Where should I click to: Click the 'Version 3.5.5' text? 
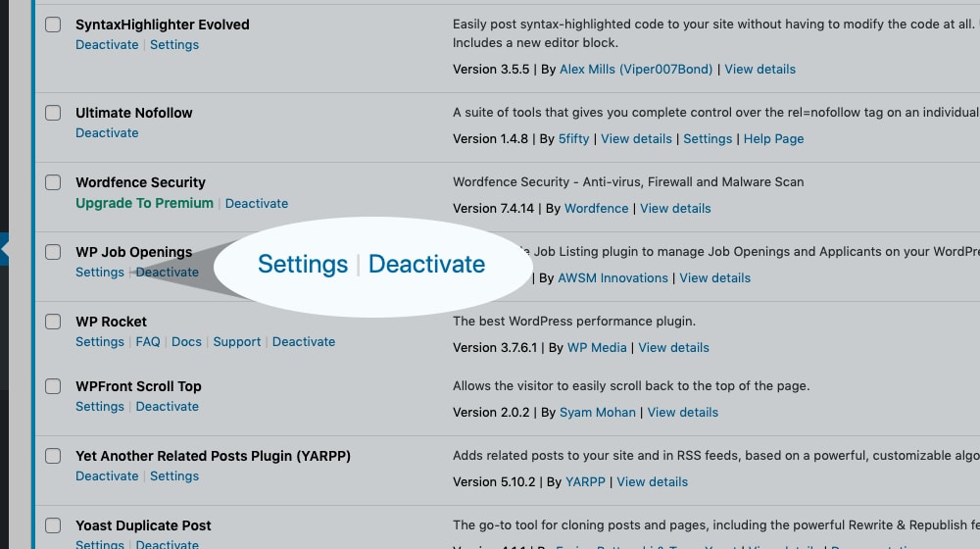pos(491,69)
